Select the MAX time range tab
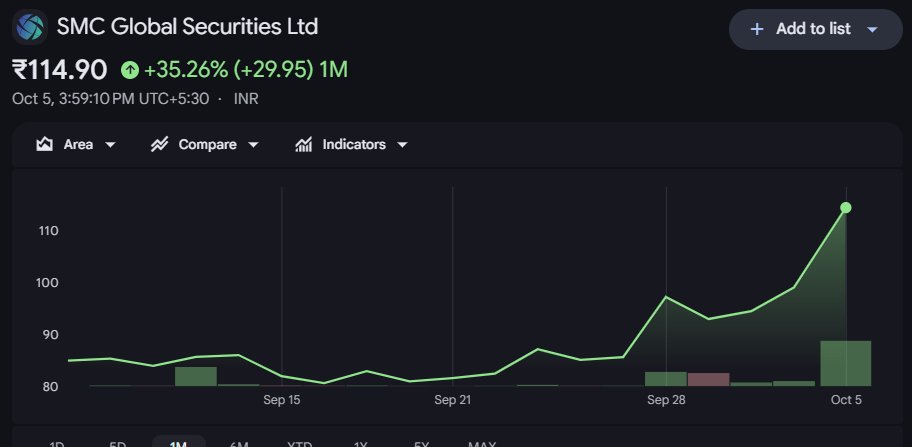 482,444
